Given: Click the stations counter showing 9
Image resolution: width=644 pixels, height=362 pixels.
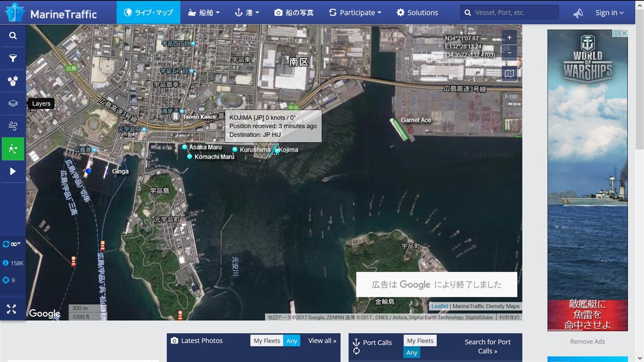Looking at the screenshot, I should [x=9, y=280].
